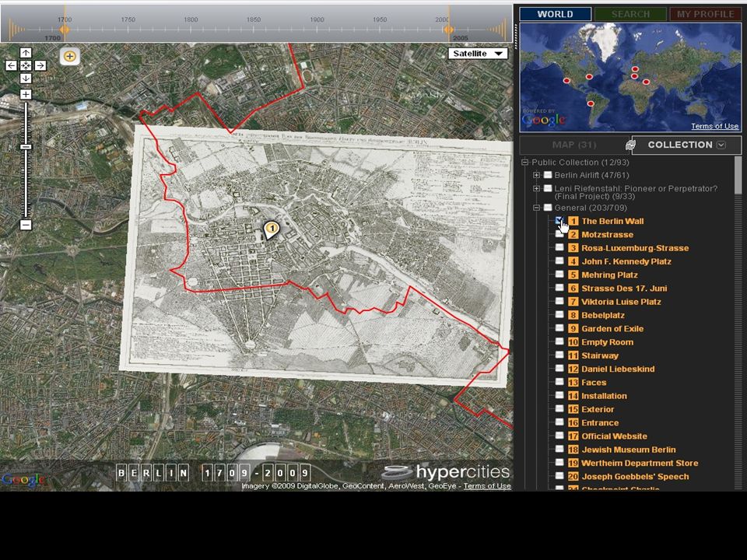Screen dimensions: 747x560
Task: Collapse the General tree node
Action: click(536, 208)
